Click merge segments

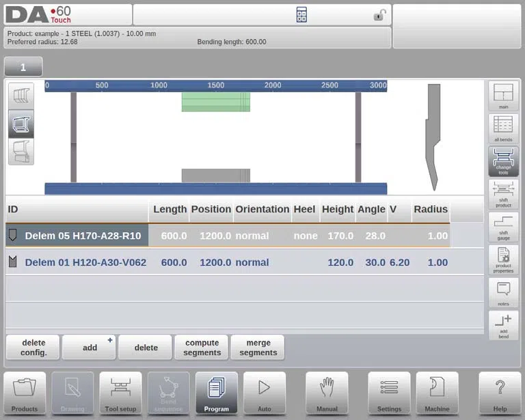coord(258,348)
